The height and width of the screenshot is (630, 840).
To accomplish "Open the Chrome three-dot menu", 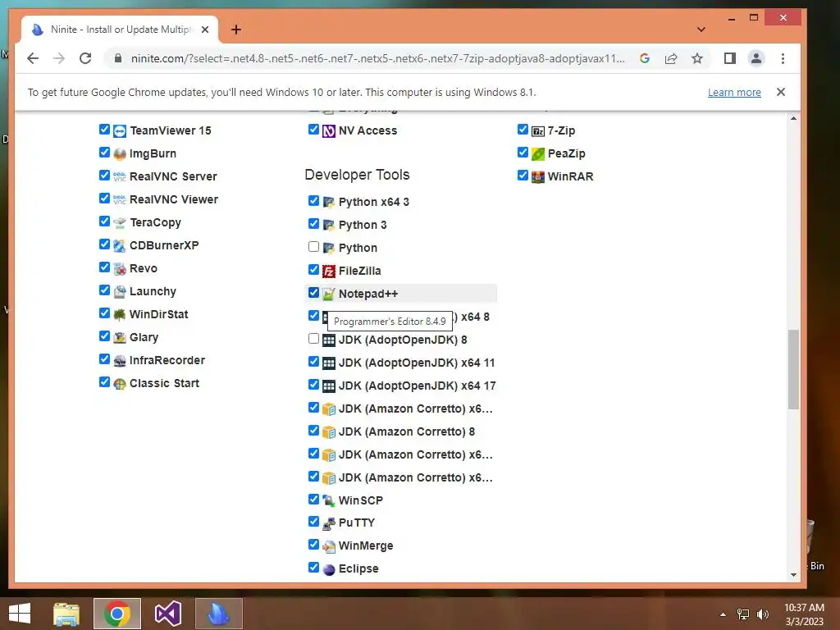I will [783, 58].
